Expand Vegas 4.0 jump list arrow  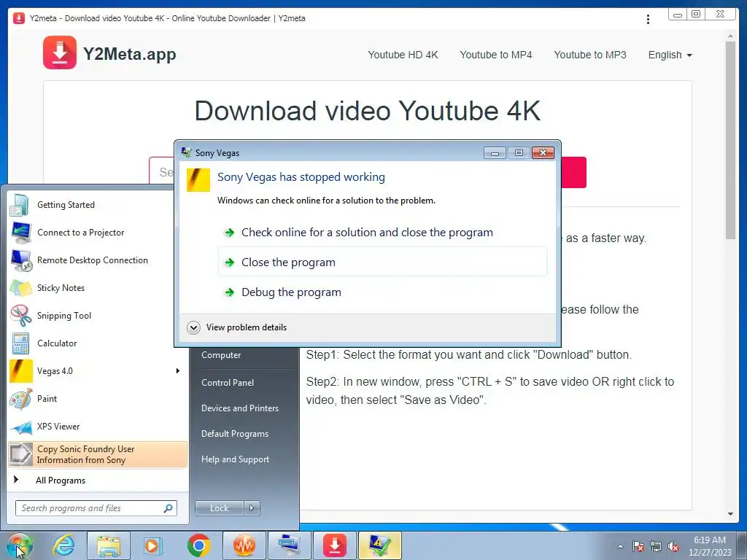click(x=178, y=371)
